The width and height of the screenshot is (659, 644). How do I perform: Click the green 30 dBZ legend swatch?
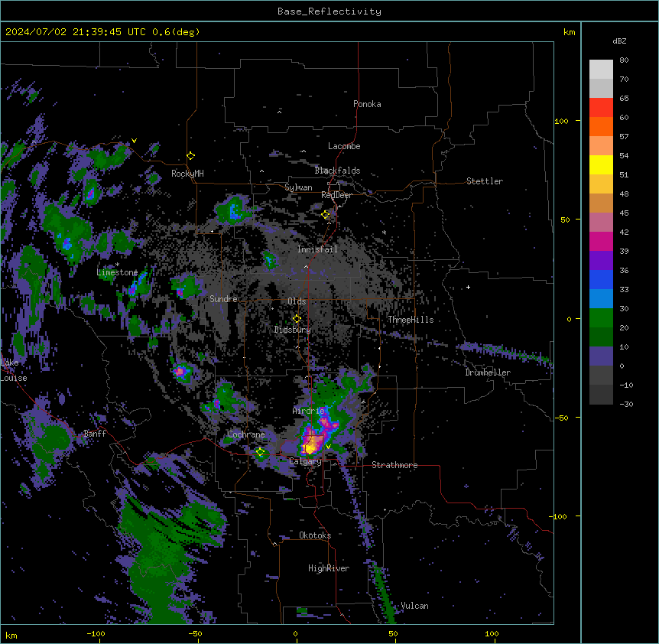601,318
